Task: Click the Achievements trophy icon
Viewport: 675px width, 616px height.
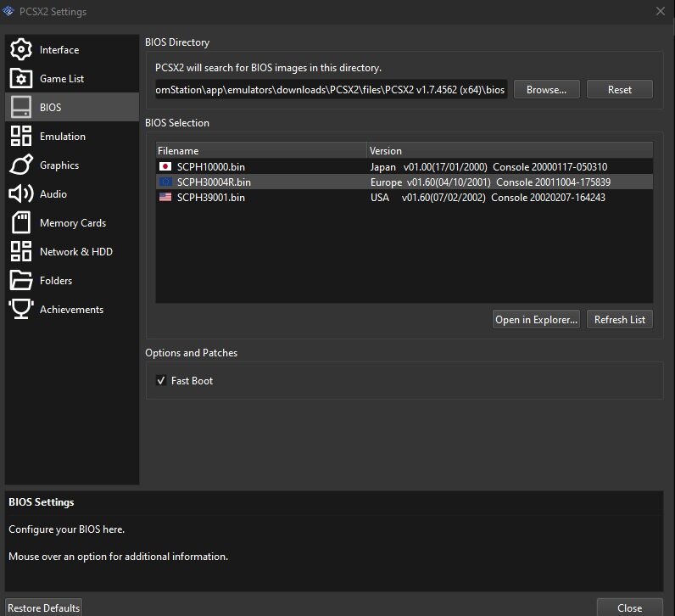Action: pos(20,309)
